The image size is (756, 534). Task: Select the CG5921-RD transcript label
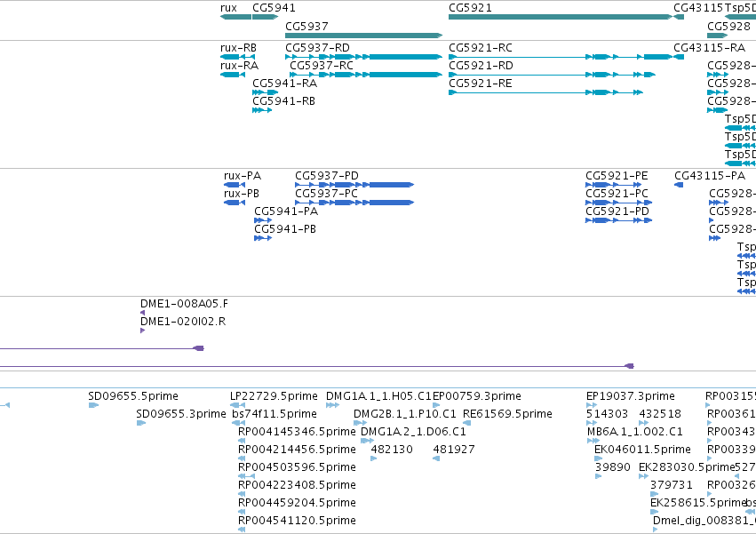pos(481,66)
